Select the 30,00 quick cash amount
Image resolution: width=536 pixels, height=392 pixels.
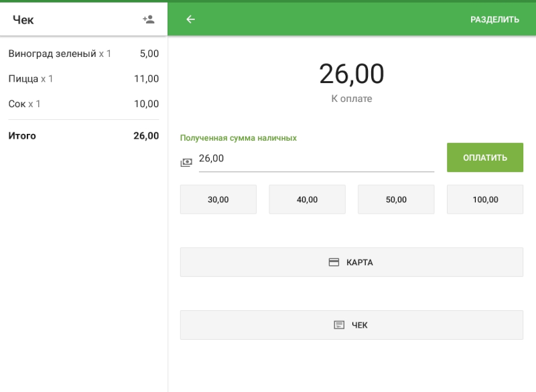click(x=218, y=200)
